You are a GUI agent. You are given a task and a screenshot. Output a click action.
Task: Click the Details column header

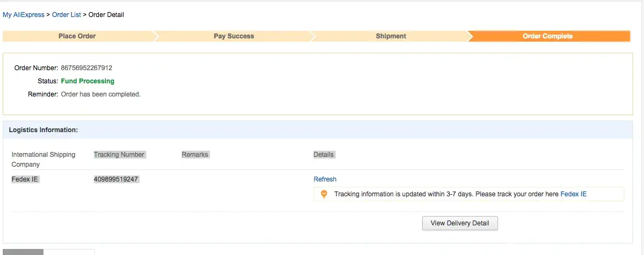click(x=323, y=155)
